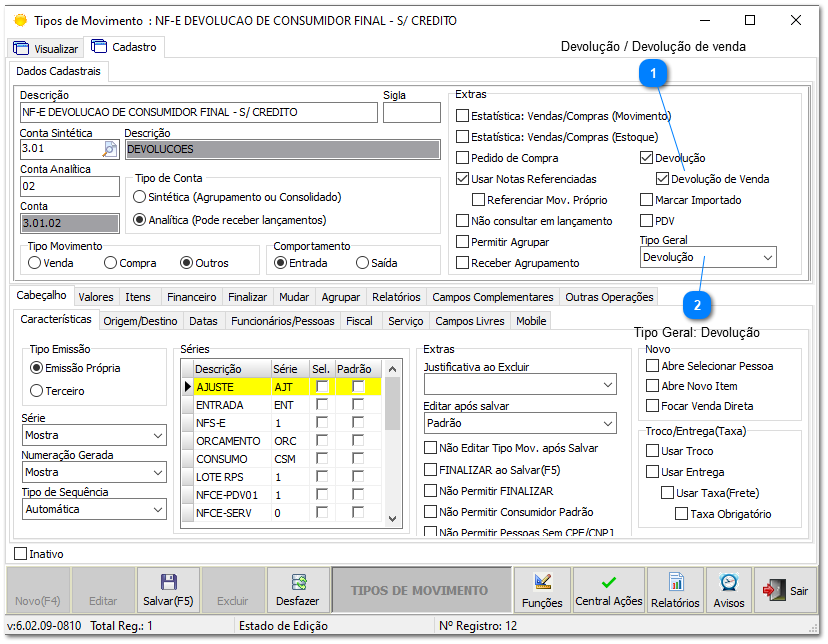Image resolution: width=828 pixels, height=644 pixels.
Task: Open the Tipo Geral dropdown
Action: coord(707,256)
